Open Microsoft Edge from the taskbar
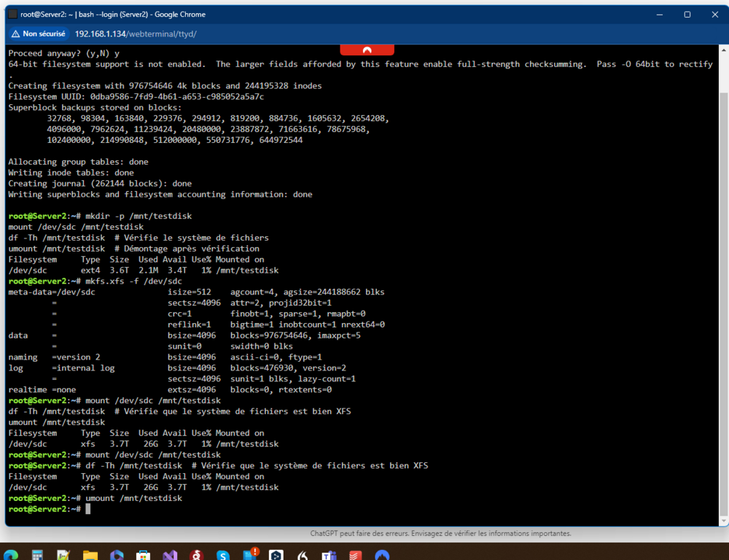Screen dimensions: 729x560 coord(11,555)
